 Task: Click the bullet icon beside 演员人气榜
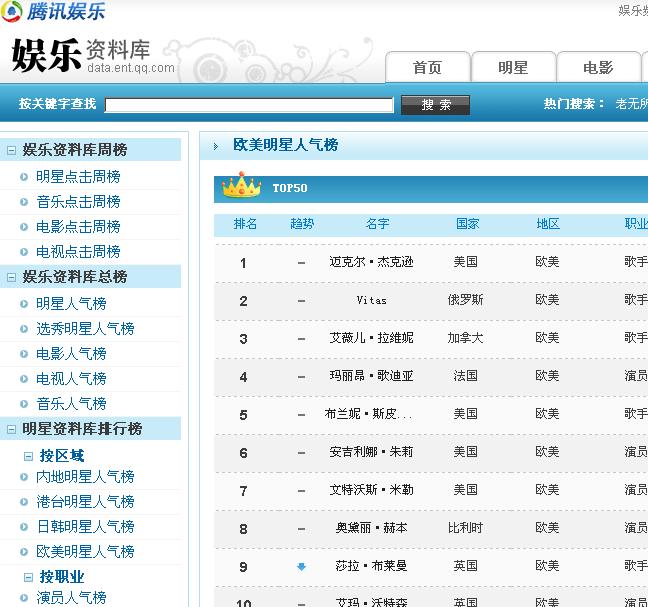click(x=24, y=597)
